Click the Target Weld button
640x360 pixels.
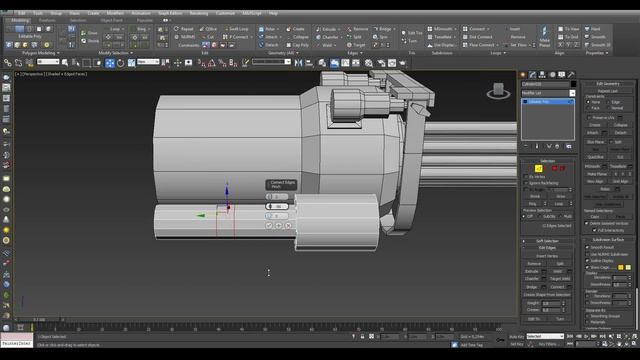click(560, 279)
